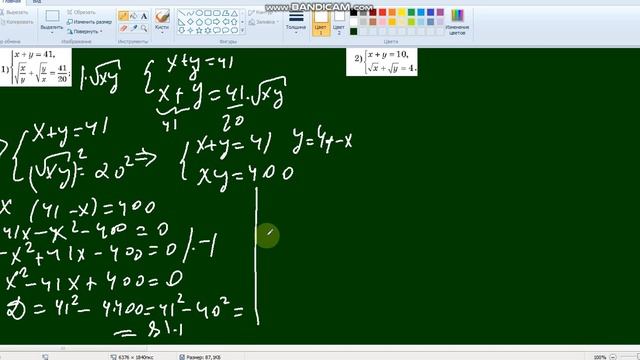The height and width of the screenshot is (360, 640).
Task: Choose the straight line shape
Action: pos(181,13)
